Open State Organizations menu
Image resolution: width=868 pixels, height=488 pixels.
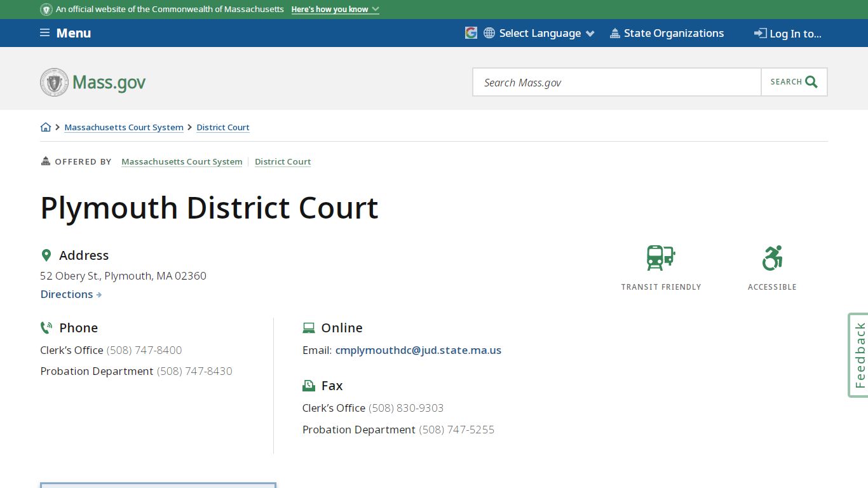pos(674,33)
